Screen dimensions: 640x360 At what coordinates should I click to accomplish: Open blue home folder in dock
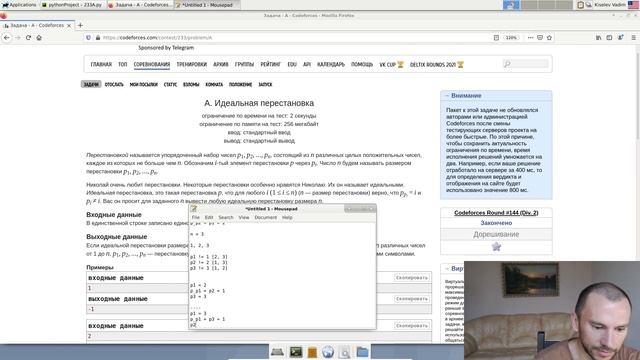pos(362,352)
